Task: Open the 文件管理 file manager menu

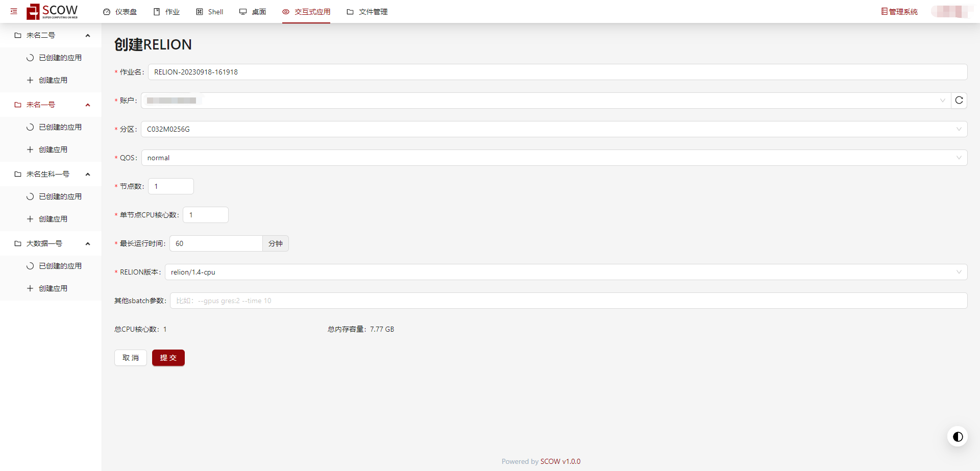Action: tap(367, 12)
